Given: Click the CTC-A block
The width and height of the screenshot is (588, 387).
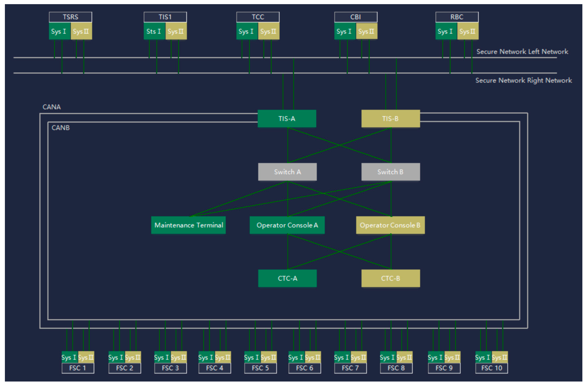Looking at the screenshot, I should [x=287, y=278].
